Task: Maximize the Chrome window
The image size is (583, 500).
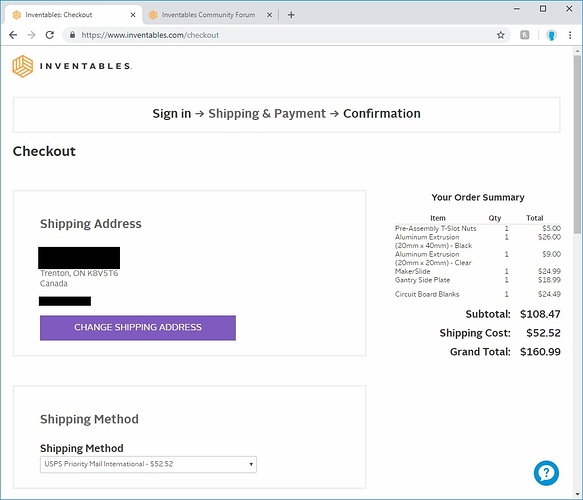Action: (x=543, y=9)
